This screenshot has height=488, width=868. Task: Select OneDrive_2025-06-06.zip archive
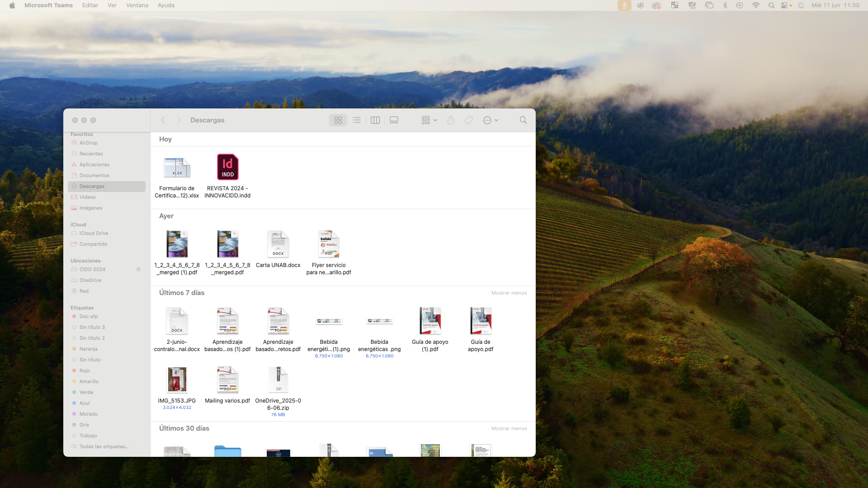coord(278,391)
